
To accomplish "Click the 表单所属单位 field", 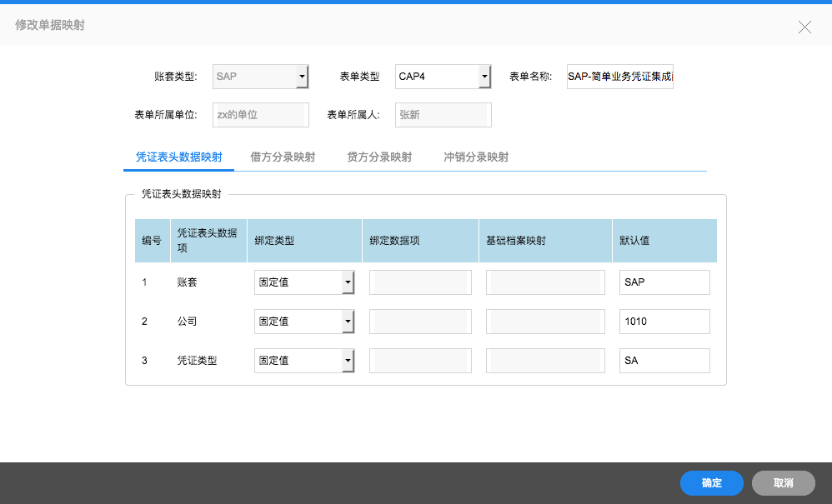I will [x=261, y=115].
